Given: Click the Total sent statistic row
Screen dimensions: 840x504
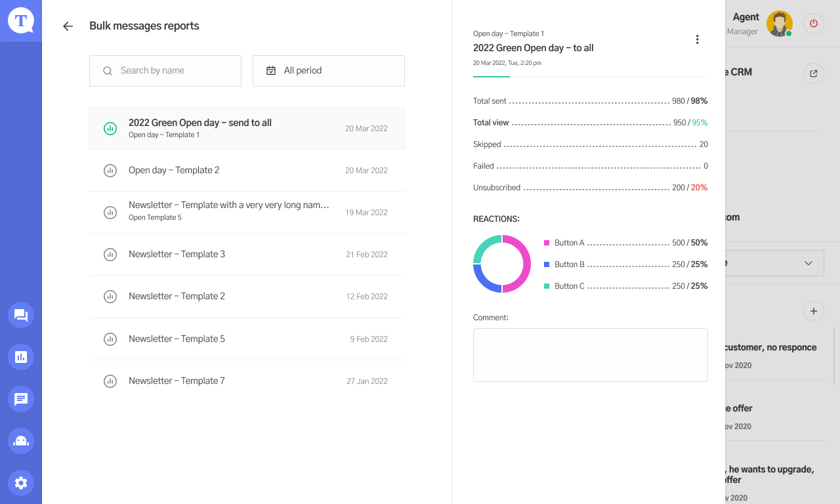Looking at the screenshot, I should (591, 101).
